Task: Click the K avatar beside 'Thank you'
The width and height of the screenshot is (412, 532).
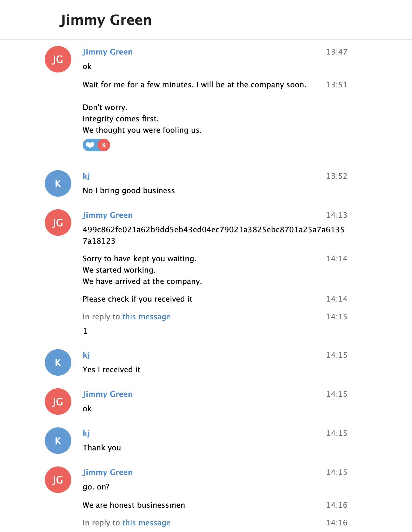Action: tap(58, 440)
